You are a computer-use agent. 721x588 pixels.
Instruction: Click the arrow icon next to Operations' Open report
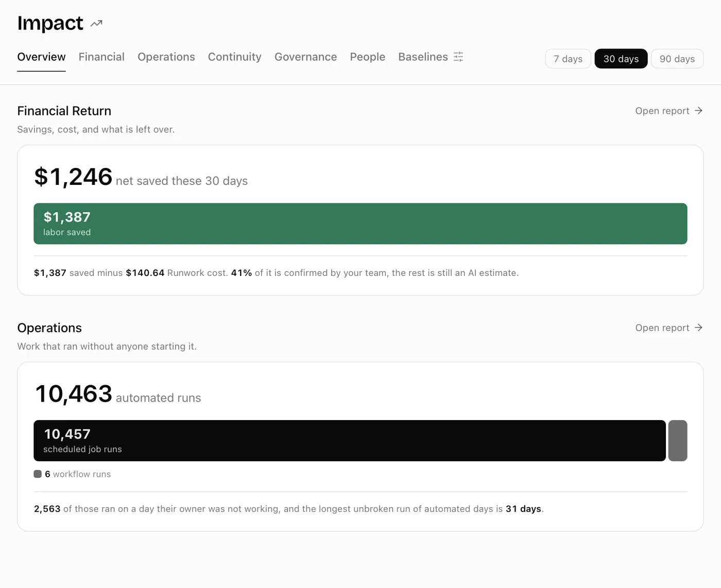click(698, 327)
